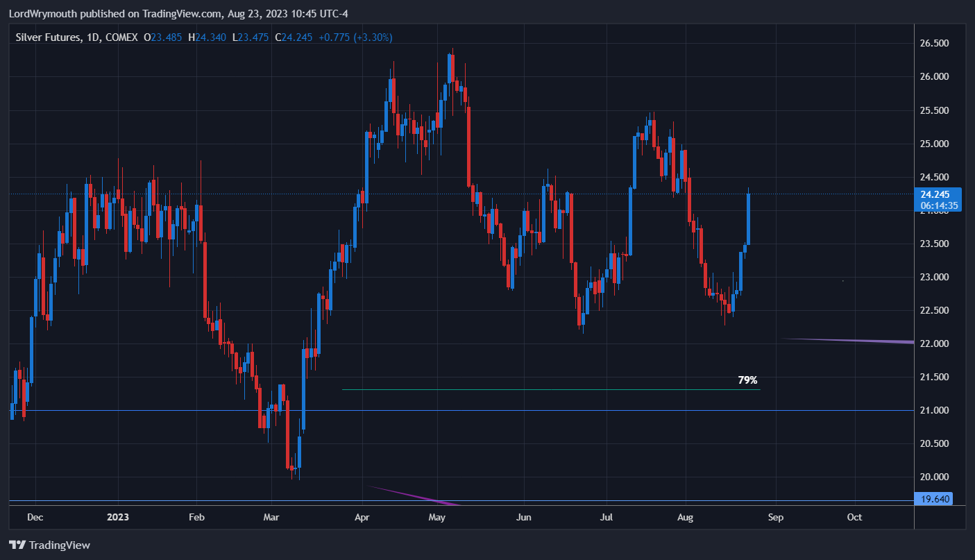
Task: Click the 2023 label on time axis
Action: [118, 517]
